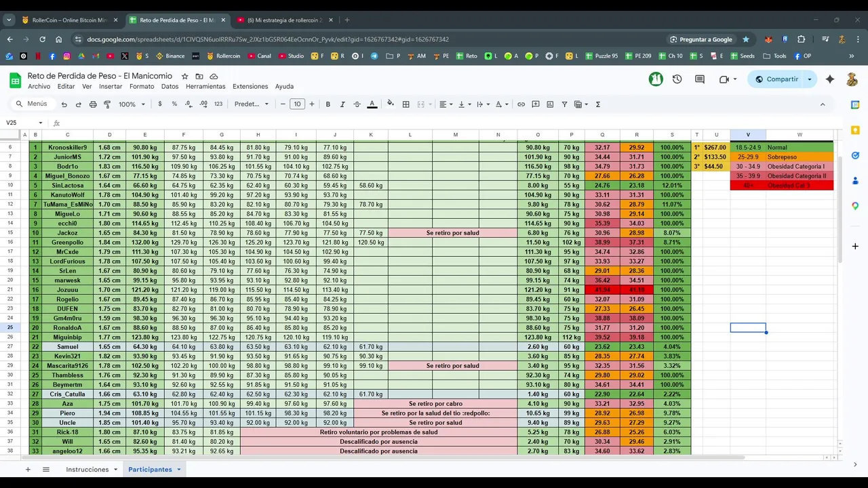Open the vertical align dropdown
Screen dimensions: 868x488
click(464, 104)
